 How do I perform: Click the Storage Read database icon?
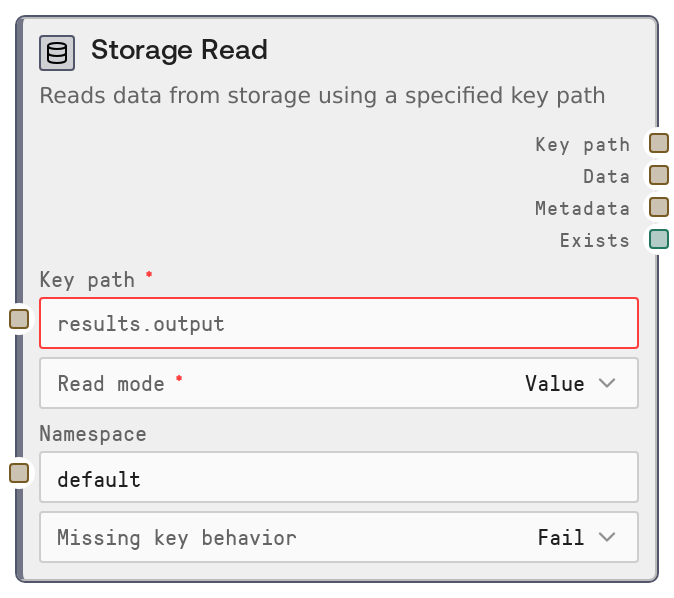tap(57, 52)
